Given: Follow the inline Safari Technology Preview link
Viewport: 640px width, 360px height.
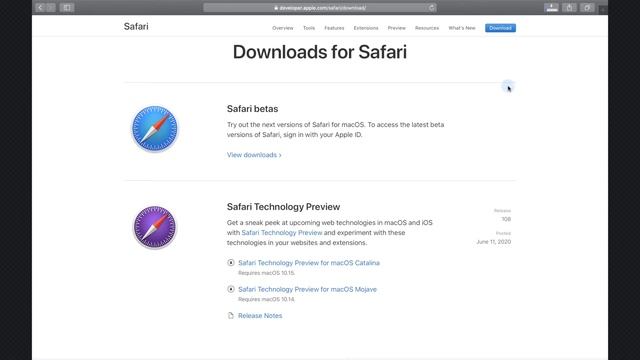Looking at the screenshot, I should [x=282, y=233].
